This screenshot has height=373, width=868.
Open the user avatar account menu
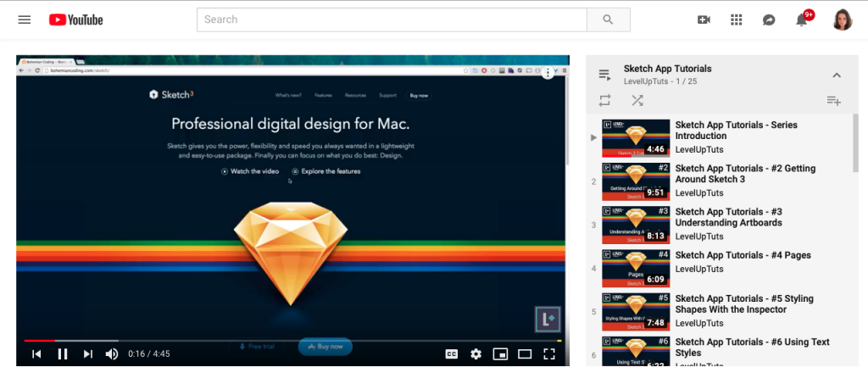(843, 20)
